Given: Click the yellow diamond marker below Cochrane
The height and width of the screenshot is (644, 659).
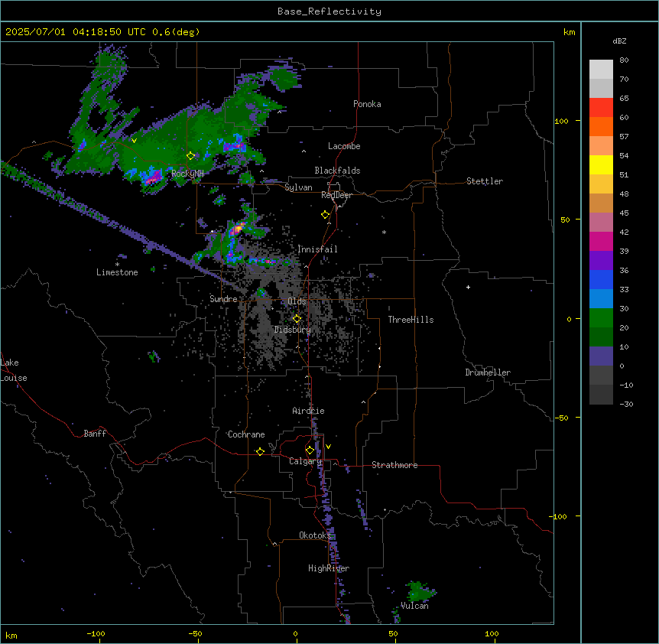Looking at the screenshot, I should [260, 451].
